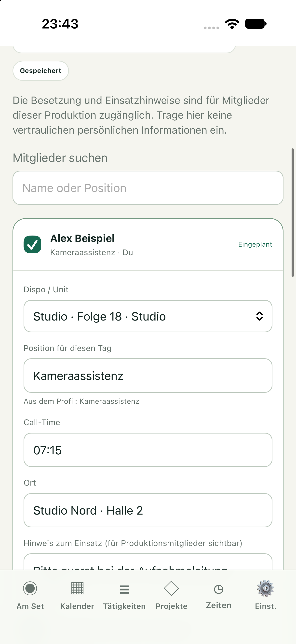Tap the Wi-Fi status icon
The height and width of the screenshot is (644, 296).
pos(232,24)
